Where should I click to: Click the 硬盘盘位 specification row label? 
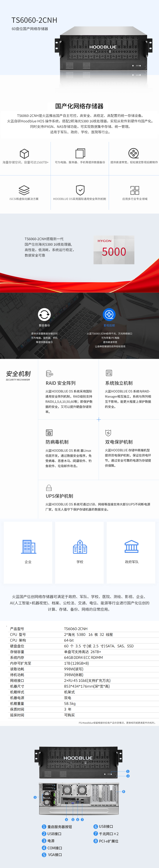click(17, 646)
